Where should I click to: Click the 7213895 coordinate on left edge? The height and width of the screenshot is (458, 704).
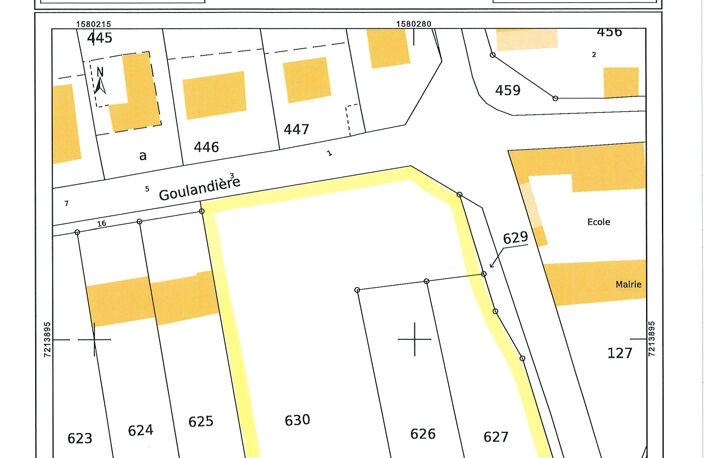[x=48, y=339]
